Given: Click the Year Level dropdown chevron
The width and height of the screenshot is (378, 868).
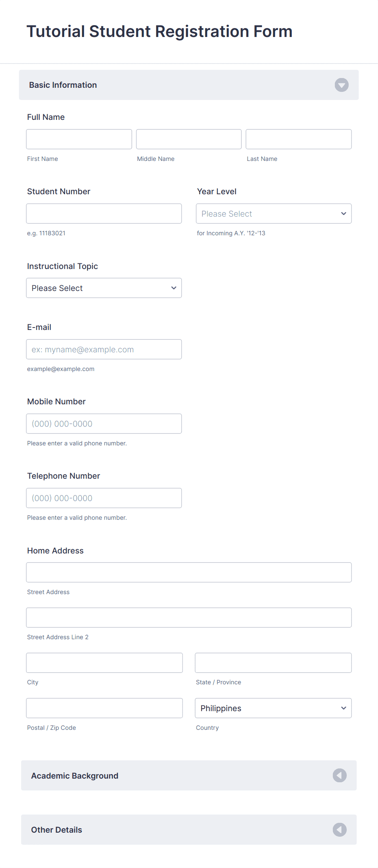Looking at the screenshot, I should pos(343,213).
